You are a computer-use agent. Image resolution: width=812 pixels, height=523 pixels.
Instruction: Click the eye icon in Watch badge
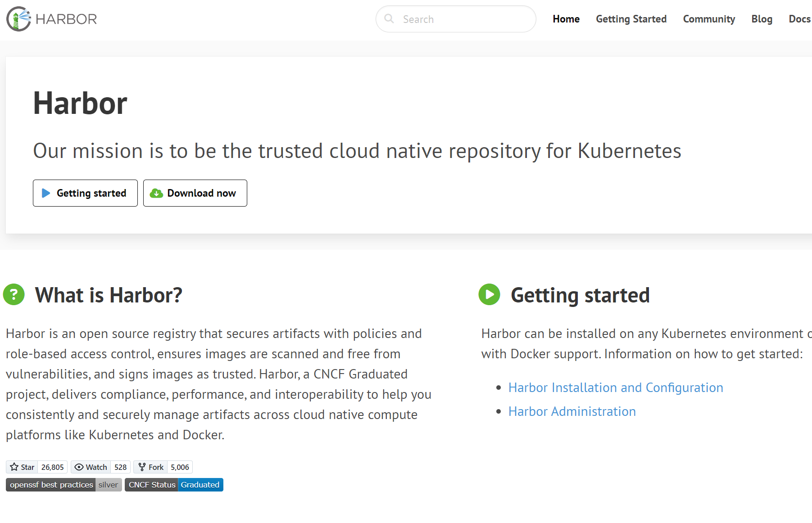(x=79, y=467)
